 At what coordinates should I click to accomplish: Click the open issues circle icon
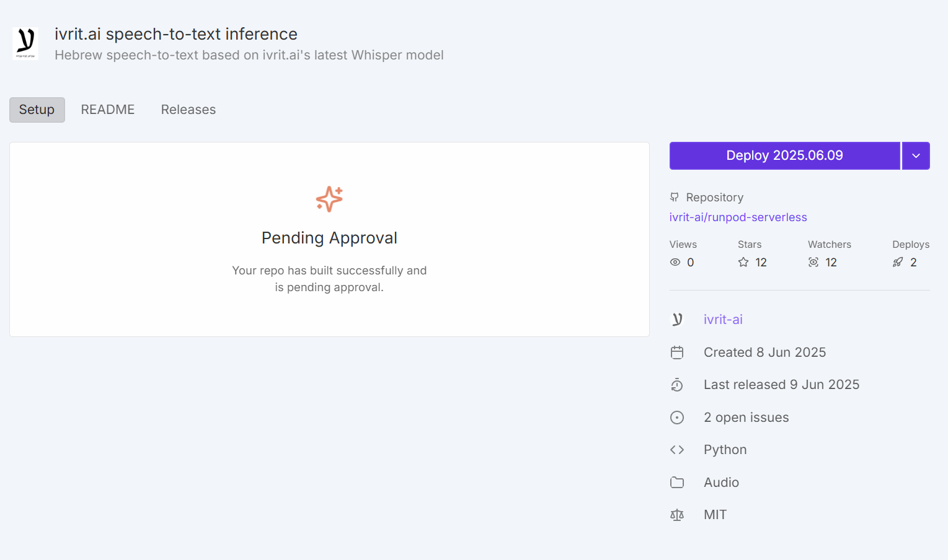[x=677, y=418]
